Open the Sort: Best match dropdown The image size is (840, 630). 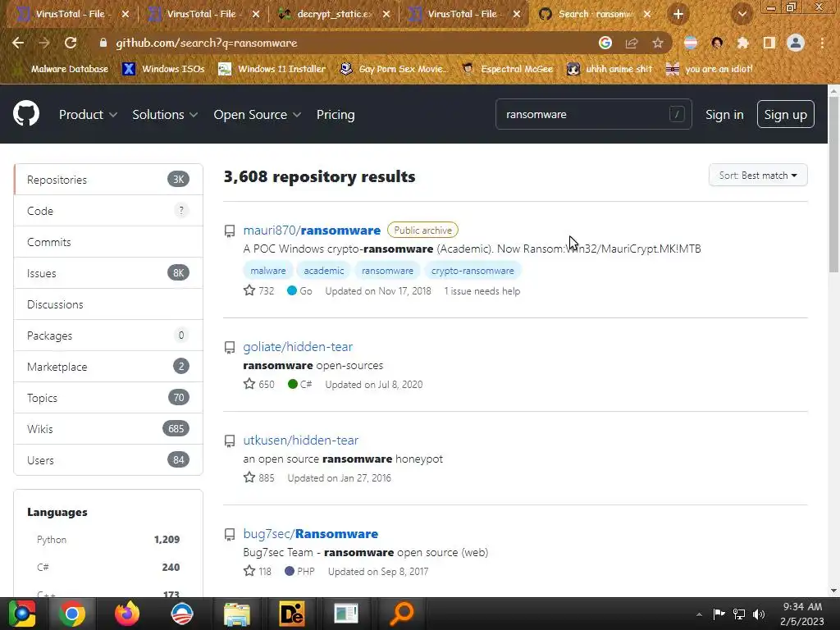[x=758, y=176]
